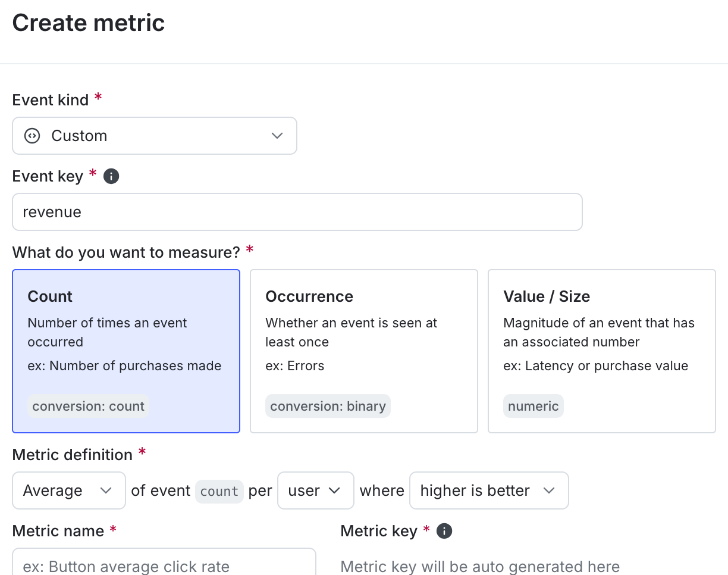Open the 'higher is better' success criteria dropdown
The height and width of the screenshot is (575, 728).
pos(489,490)
